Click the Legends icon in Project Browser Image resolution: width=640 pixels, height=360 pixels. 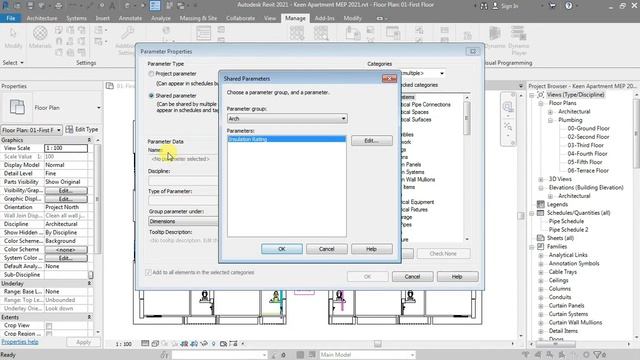[541, 204]
